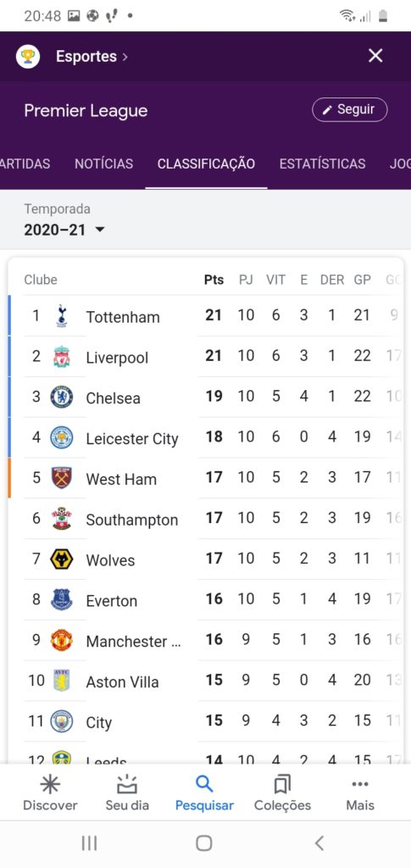Tap the Tottenham club crest
The height and width of the screenshot is (868, 411).
click(x=61, y=316)
